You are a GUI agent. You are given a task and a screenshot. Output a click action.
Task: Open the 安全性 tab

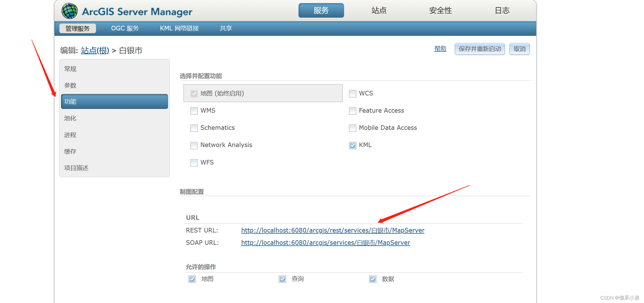[440, 10]
